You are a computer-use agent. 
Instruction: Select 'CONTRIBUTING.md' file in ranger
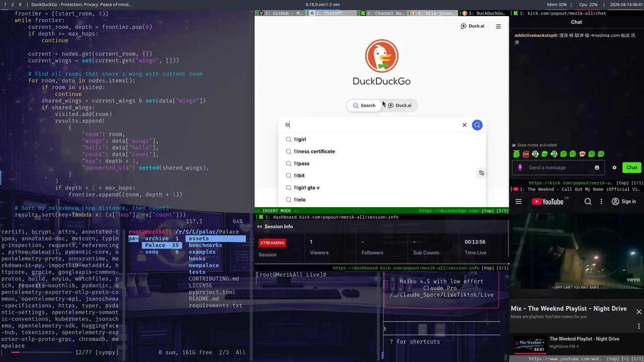(214, 279)
